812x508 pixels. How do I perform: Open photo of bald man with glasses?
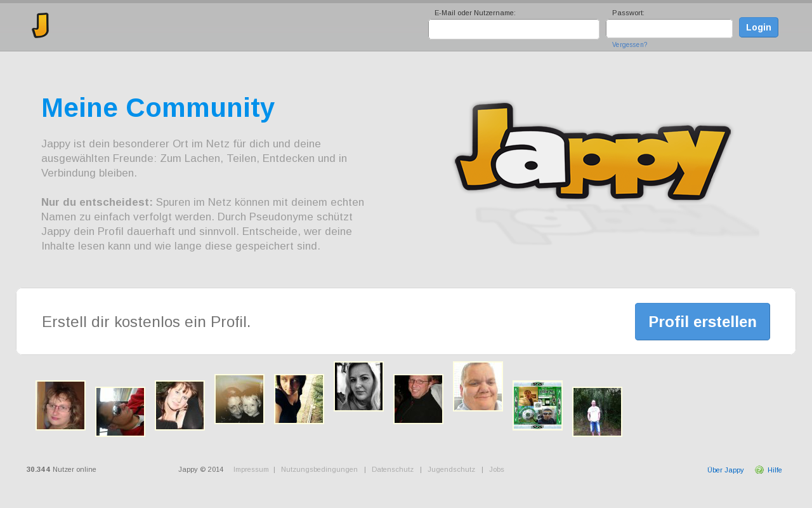pyautogui.click(x=478, y=387)
